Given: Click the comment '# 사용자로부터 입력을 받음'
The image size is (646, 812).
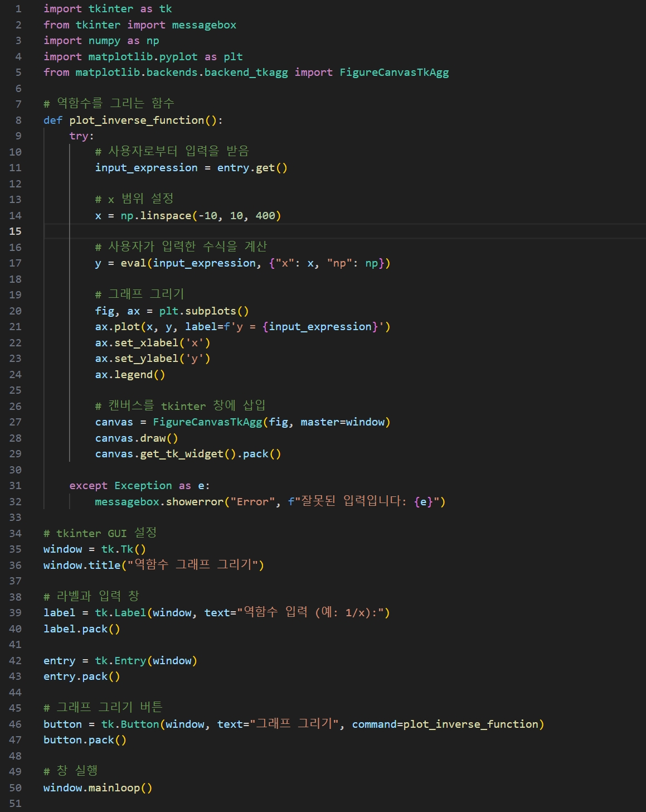Looking at the screenshot, I should (x=172, y=152).
